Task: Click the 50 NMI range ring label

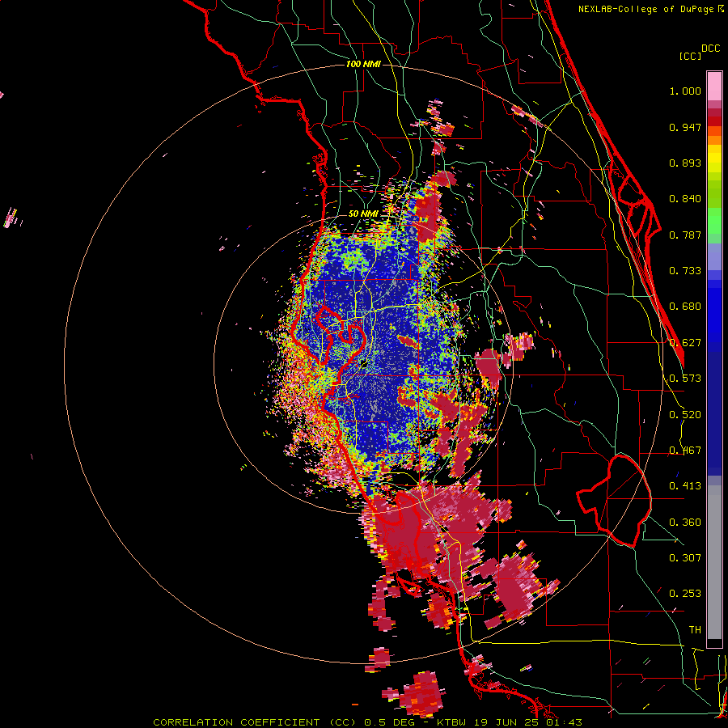Action: coord(363,214)
